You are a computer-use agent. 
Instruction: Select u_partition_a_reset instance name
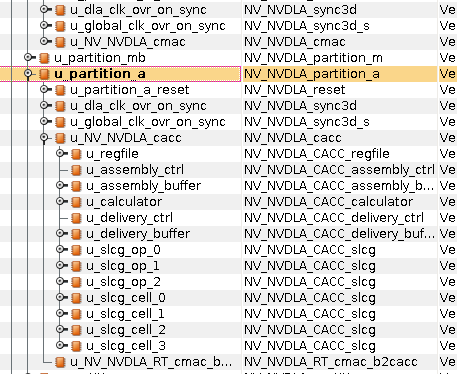129,91
